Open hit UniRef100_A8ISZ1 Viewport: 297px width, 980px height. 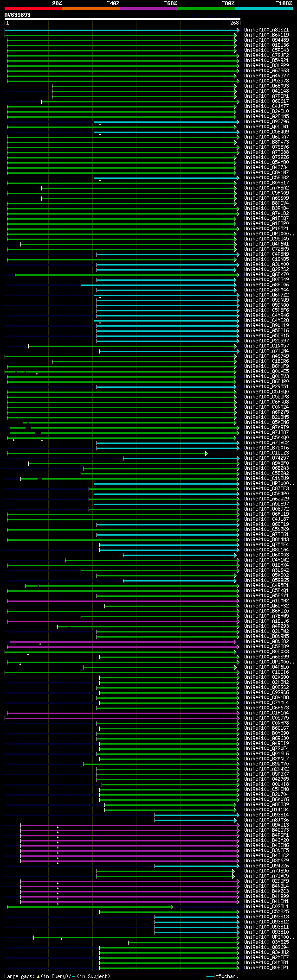[x=266, y=30]
